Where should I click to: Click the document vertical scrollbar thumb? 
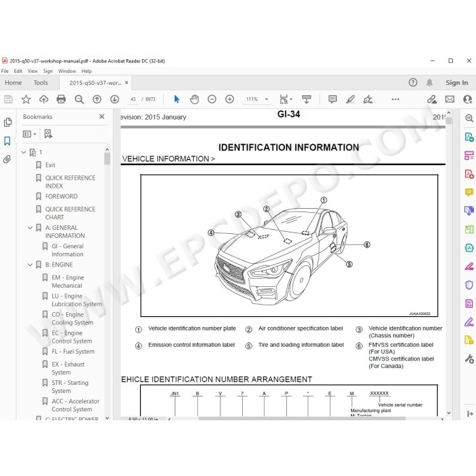[449, 120]
